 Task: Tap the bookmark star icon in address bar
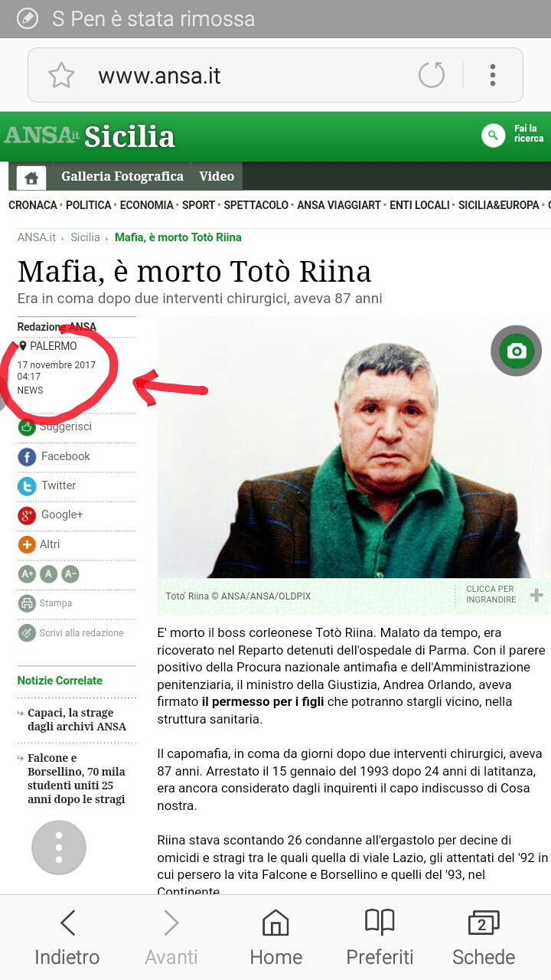[61, 75]
